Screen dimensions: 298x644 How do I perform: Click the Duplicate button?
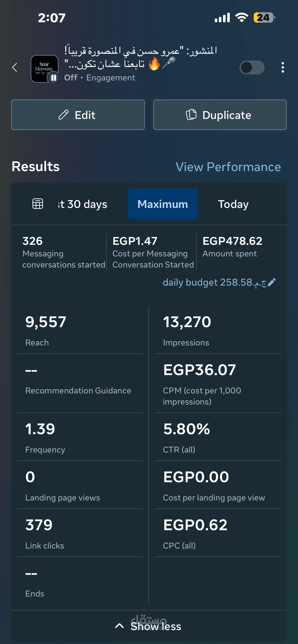pyautogui.click(x=220, y=115)
